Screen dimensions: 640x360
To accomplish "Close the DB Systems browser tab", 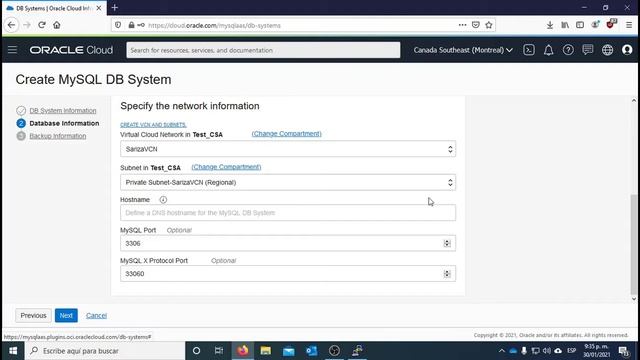I will (x=99, y=8).
